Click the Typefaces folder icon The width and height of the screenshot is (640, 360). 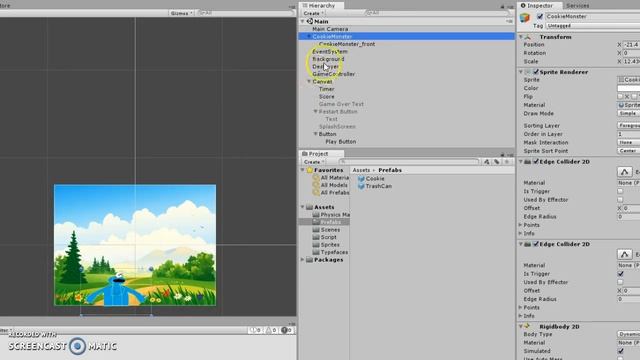(316, 252)
